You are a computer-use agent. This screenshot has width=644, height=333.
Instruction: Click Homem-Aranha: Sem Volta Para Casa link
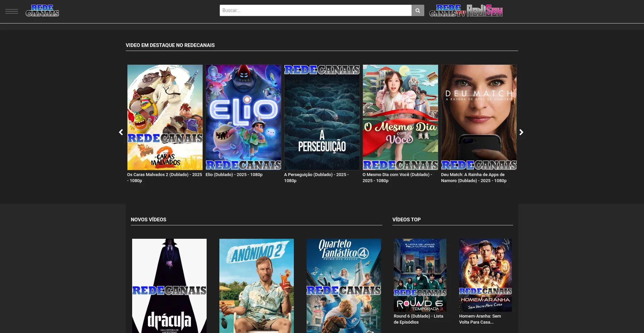(x=480, y=319)
